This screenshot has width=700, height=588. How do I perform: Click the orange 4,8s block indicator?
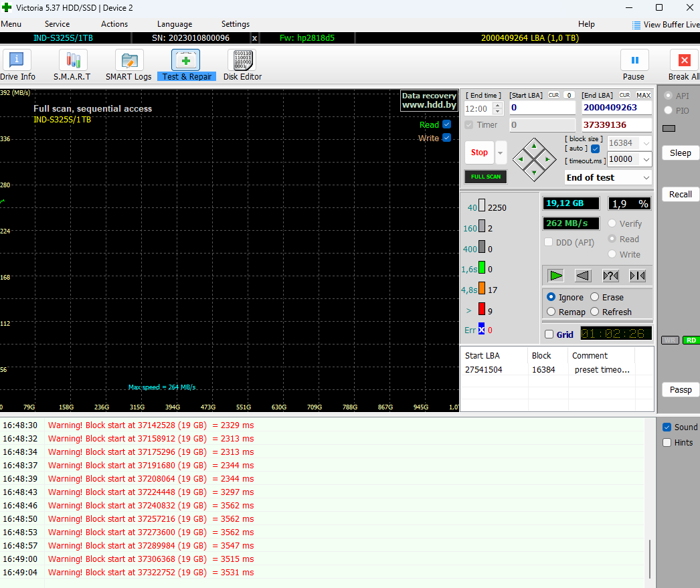coord(482,288)
